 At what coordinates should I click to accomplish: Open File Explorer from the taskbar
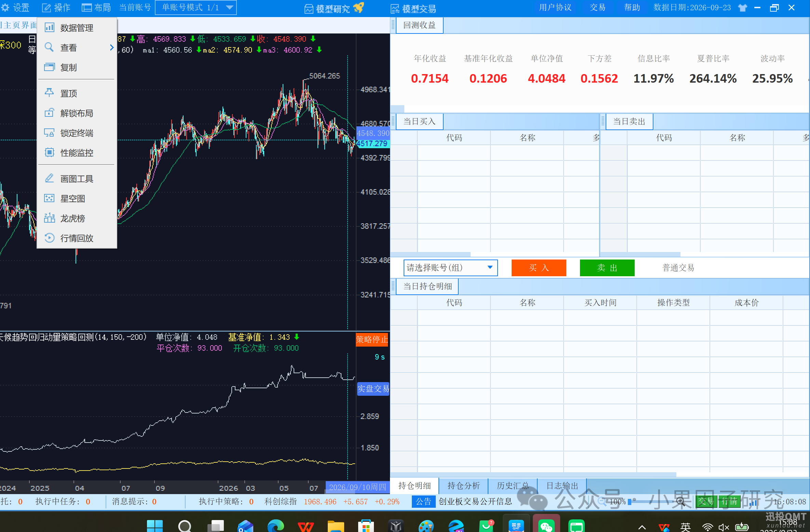pyautogui.click(x=336, y=526)
